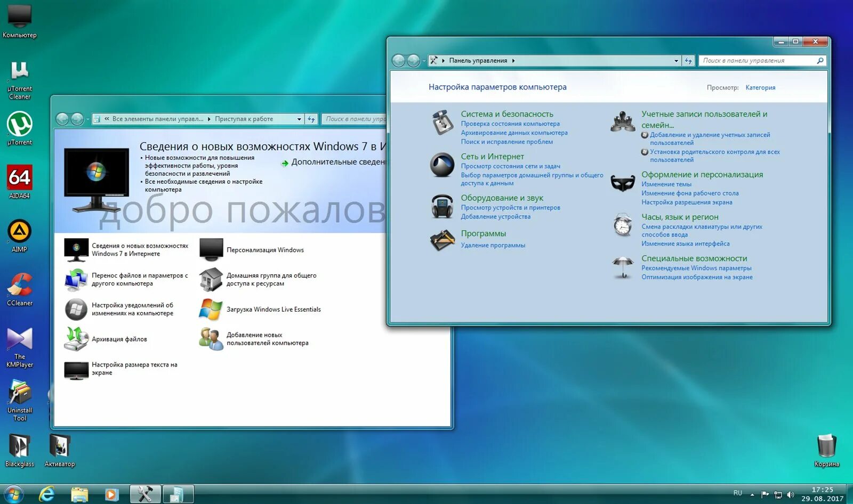853x504 pixels.
Task: Open the CCleaner desktop shortcut
Action: pyautogui.click(x=20, y=289)
